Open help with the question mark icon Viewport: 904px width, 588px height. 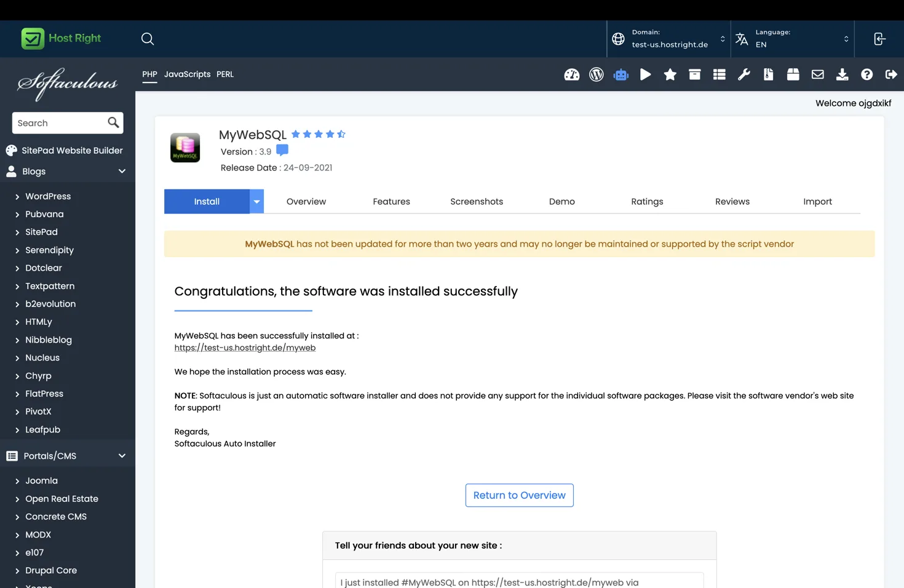click(867, 74)
